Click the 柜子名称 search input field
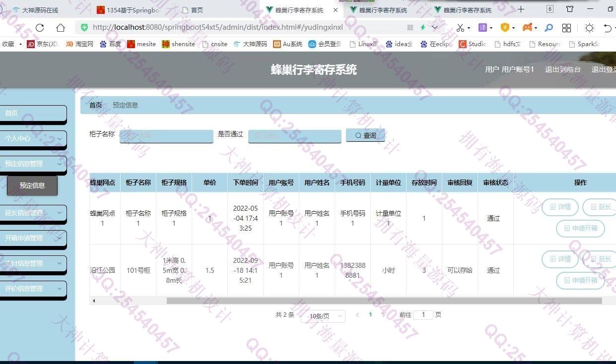 [x=166, y=136]
